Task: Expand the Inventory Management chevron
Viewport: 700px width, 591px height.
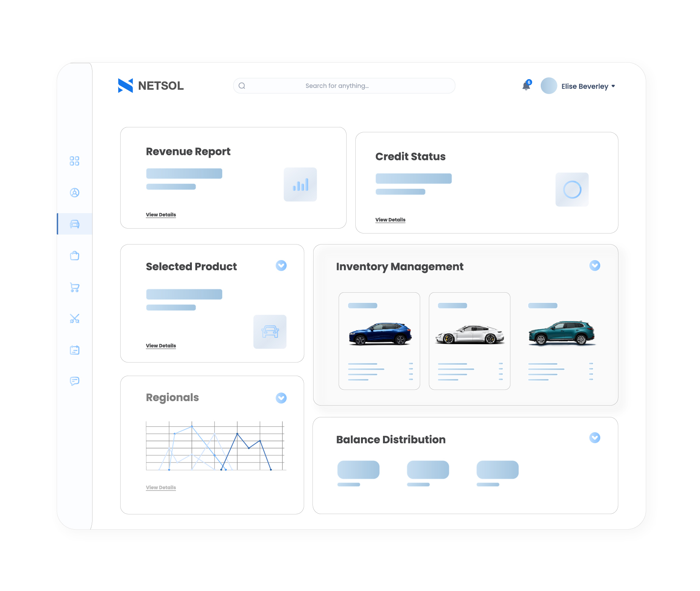Action: [594, 266]
